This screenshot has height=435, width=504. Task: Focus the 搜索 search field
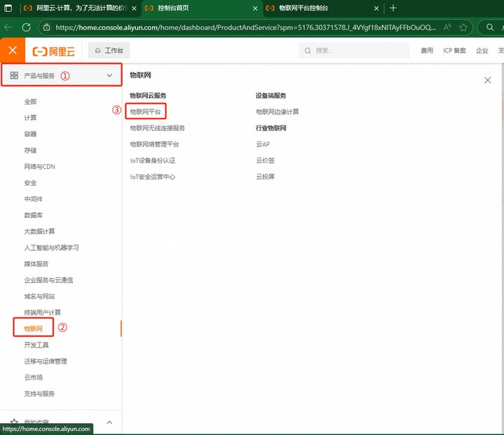tap(353, 50)
